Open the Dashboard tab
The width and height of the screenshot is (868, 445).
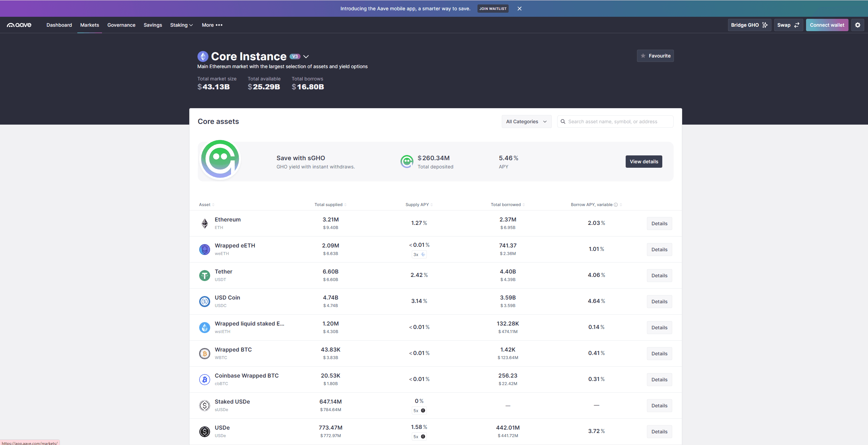coord(59,25)
